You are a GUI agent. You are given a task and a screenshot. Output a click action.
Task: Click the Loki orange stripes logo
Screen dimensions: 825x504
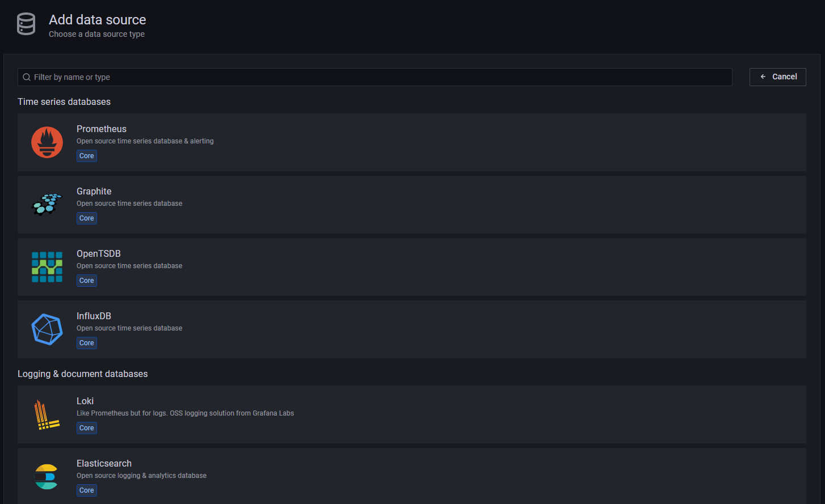(47, 414)
